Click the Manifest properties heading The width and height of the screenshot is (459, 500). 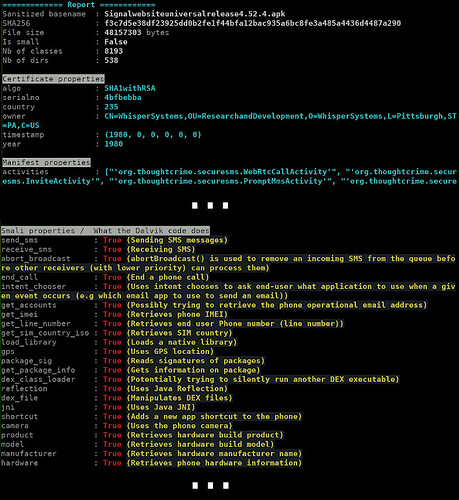[46, 163]
